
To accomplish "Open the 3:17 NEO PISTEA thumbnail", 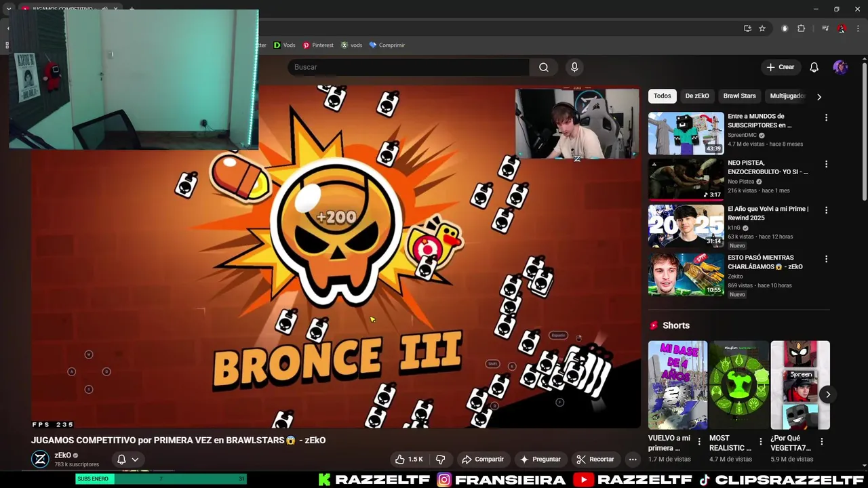I will (x=686, y=180).
